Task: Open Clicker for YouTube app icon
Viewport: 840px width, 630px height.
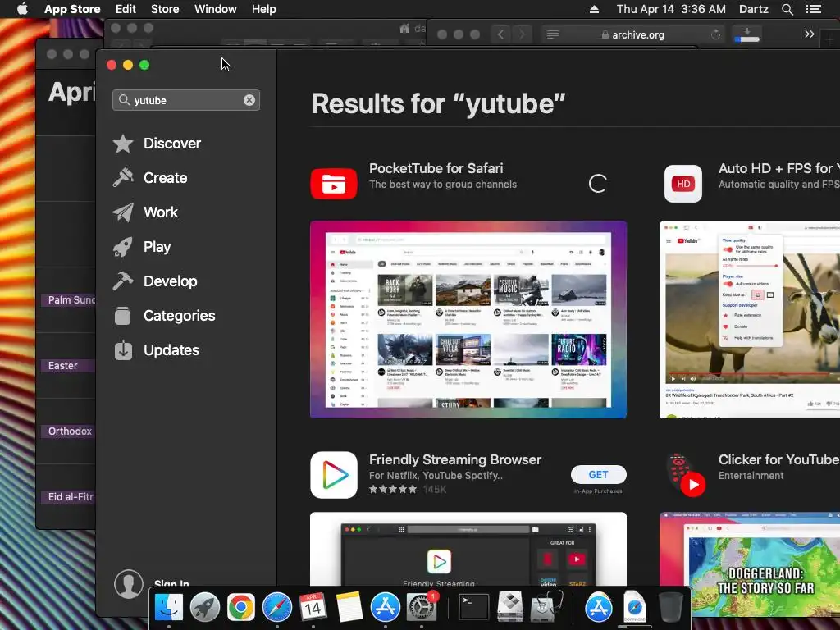Action: tap(687, 475)
